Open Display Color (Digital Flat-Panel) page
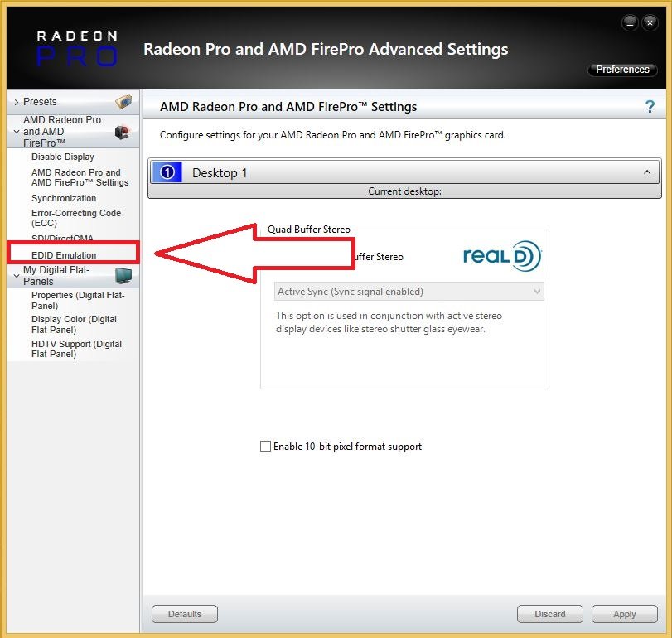 click(74, 324)
